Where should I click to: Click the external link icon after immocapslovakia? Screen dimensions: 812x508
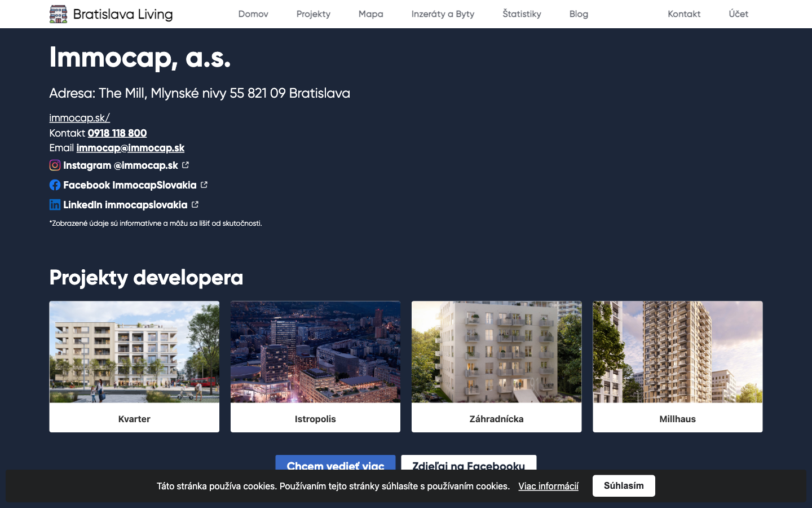[x=195, y=204]
